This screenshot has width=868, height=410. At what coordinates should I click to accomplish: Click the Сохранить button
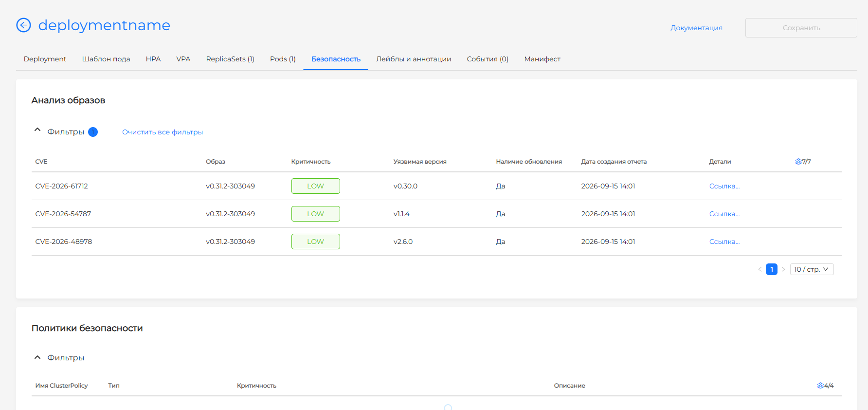point(801,28)
